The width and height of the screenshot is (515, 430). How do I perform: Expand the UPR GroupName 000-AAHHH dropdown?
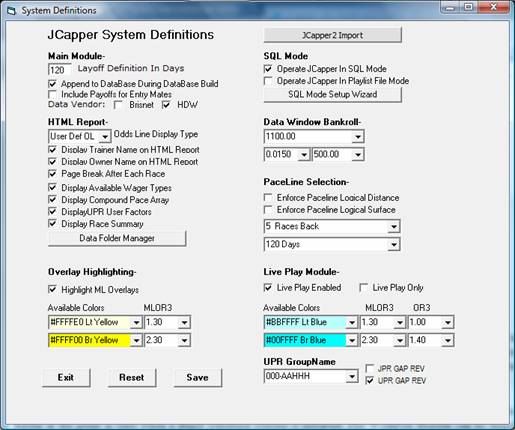352,376
